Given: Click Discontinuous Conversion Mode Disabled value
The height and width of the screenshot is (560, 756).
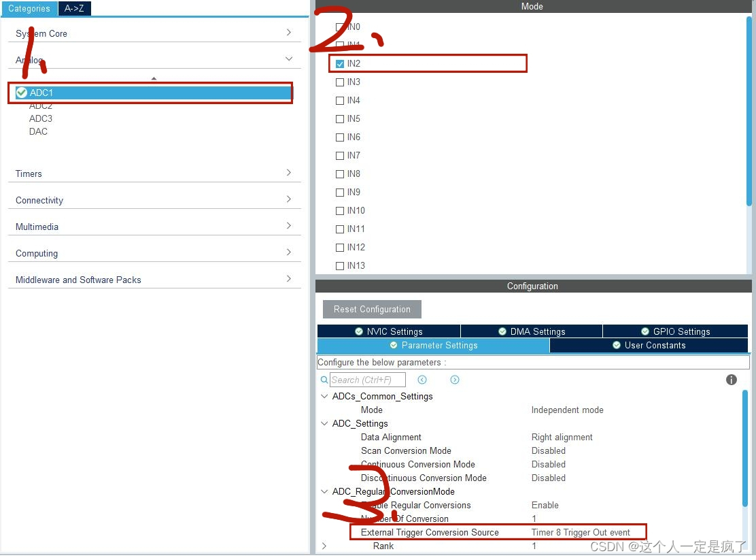Looking at the screenshot, I should pyautogui.click(x=548, y=478).
